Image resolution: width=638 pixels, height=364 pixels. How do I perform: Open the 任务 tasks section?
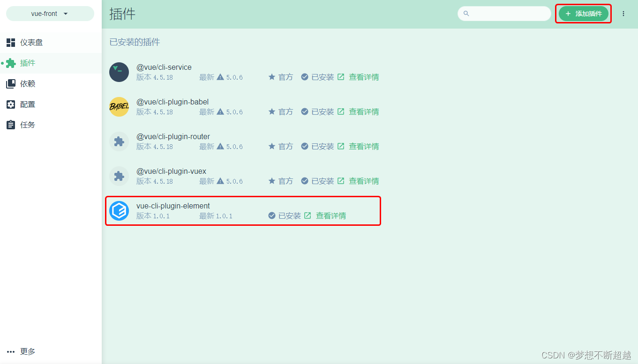point(51,125)
